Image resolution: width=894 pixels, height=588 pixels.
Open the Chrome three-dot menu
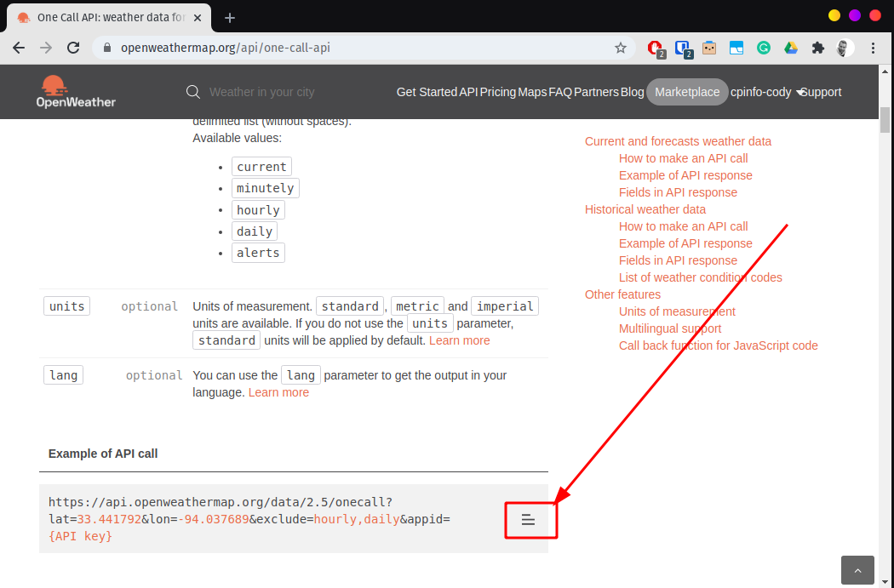(872, 48)
